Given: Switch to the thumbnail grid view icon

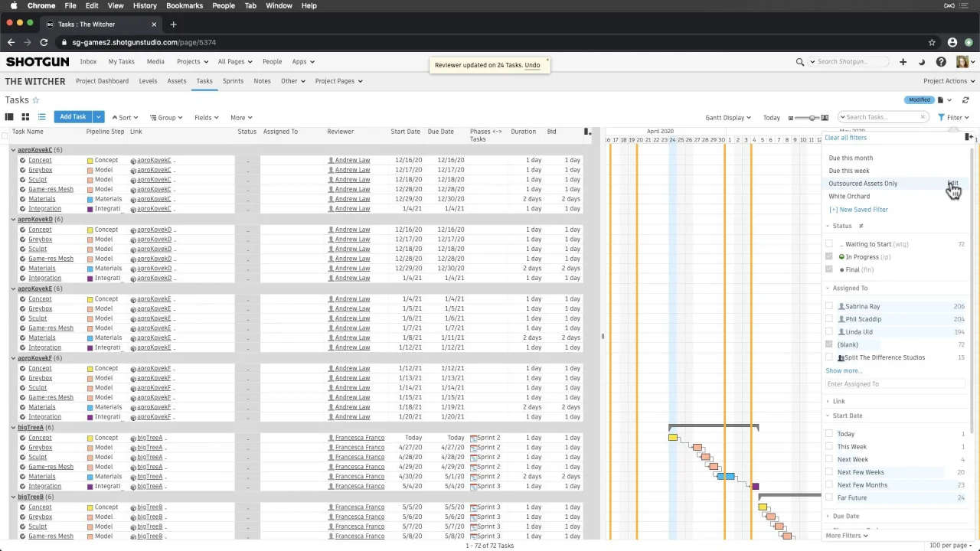Looking at the screenshot, I should (x=25, y=117).
